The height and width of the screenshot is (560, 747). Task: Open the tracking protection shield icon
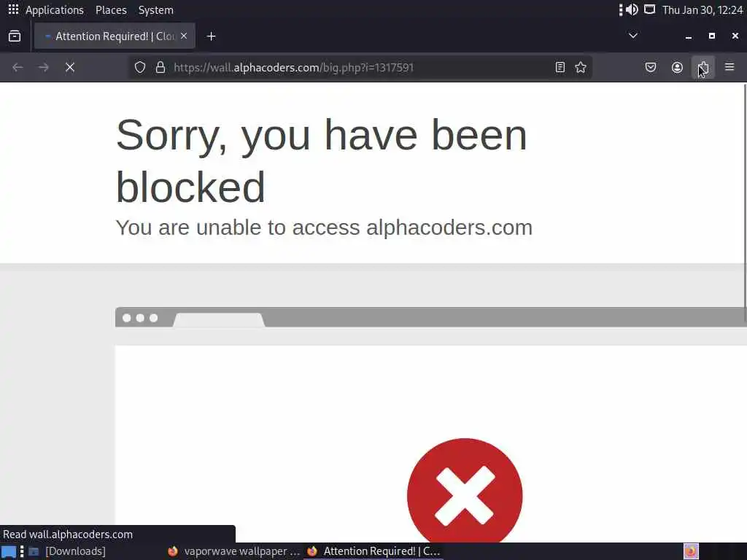pos(139,68)
